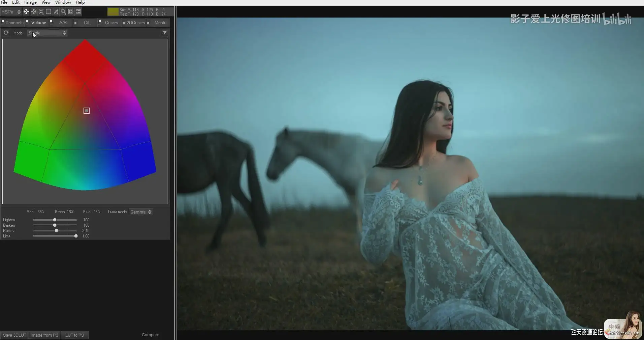Toggle the Channels panel enable checkbox
The image size is (644, 340).
3,21
